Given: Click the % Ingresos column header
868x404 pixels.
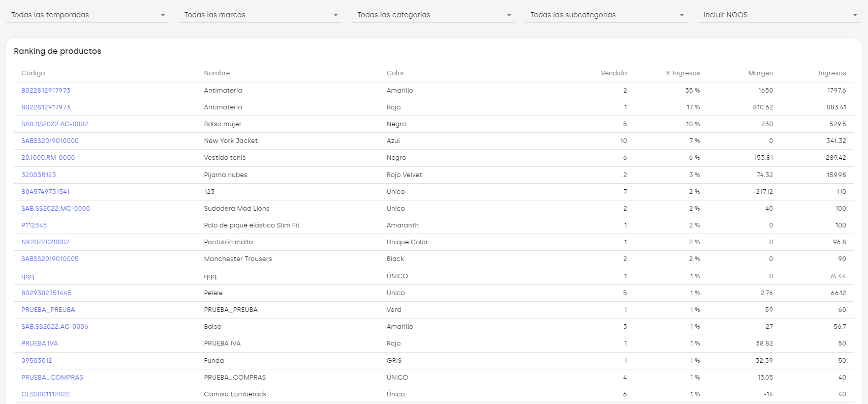Looking at the screenshot, I should coord(683,73).
